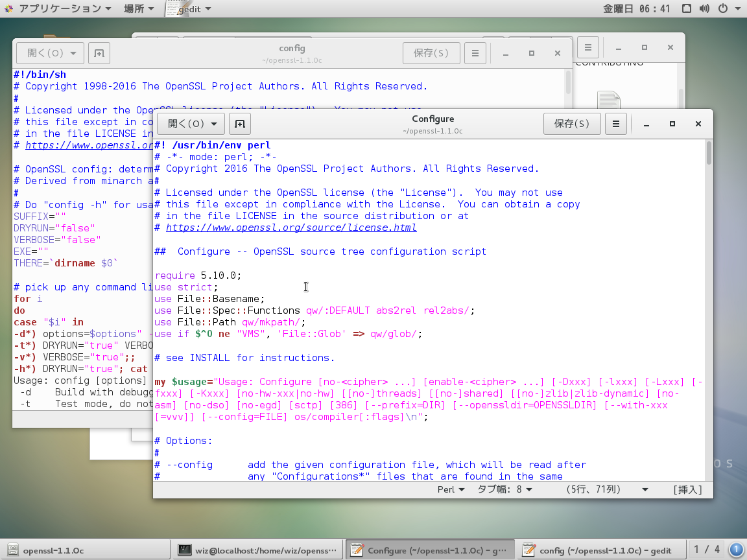This screenshot has height=560, width=747.
Task: Switch to openssl-1.1.0c file manager in taskbar
Action: pos(86,550)
